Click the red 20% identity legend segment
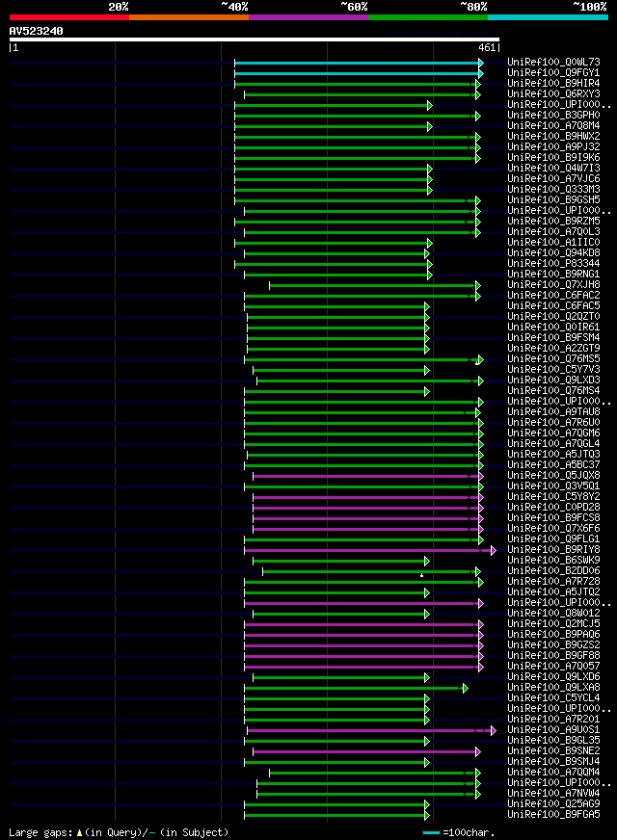 pyautogui.click(x=69, y=17)
